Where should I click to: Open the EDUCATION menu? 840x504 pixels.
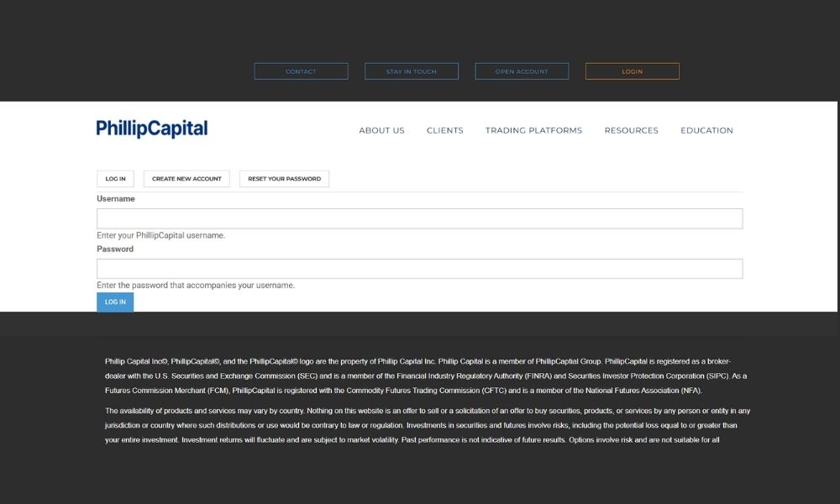click(x=706, y=130)
